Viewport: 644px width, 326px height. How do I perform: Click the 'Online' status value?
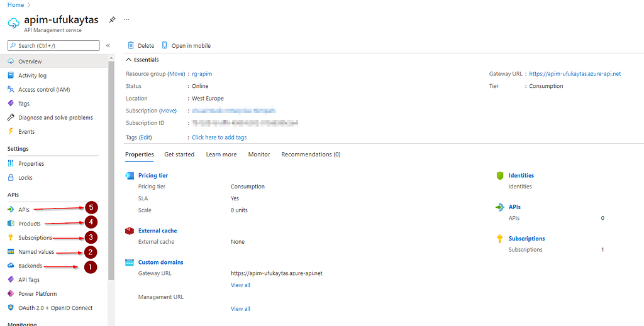pos(200,86)
